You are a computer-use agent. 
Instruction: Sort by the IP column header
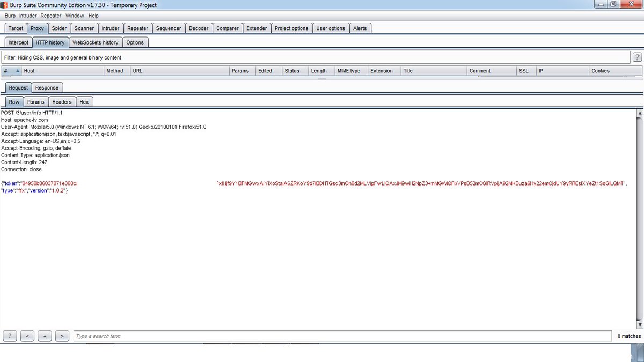[562, 71]
